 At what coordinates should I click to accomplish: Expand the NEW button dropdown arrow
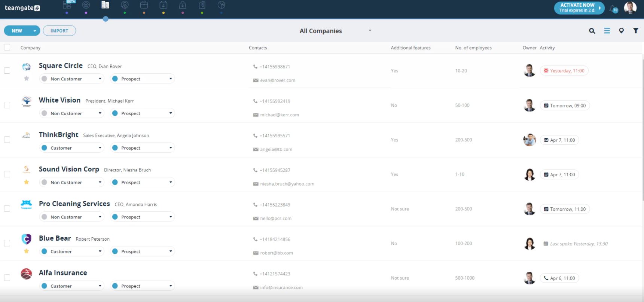(35, 31)
